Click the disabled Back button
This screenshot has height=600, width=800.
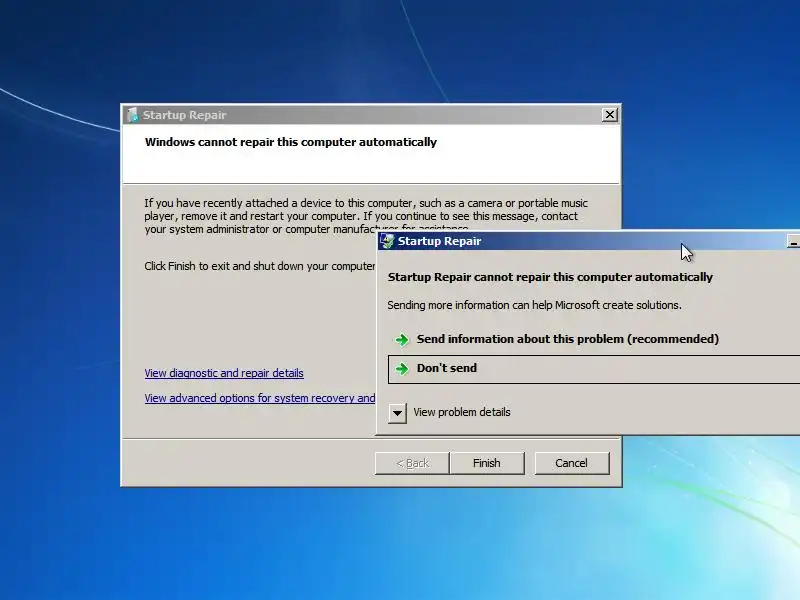point(412,463)
